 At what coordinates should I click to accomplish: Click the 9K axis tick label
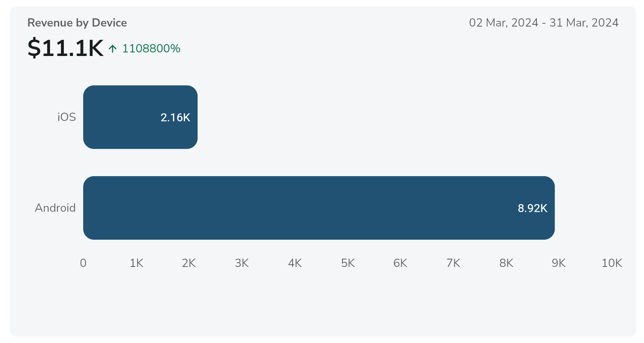(559, 263)
